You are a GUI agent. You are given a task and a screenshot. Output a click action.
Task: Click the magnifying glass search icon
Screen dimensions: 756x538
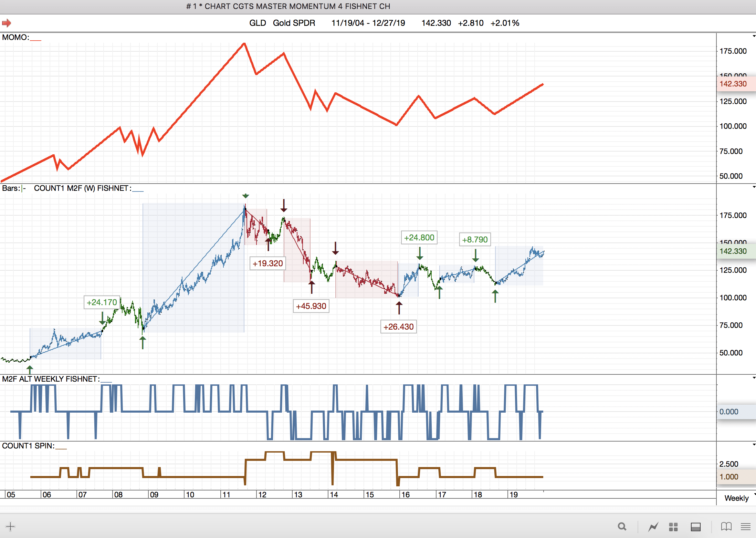(x=622, y=526)
